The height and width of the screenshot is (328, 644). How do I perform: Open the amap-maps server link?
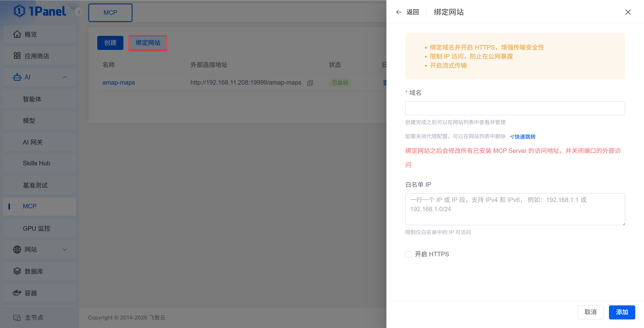(x=119, y=82)
